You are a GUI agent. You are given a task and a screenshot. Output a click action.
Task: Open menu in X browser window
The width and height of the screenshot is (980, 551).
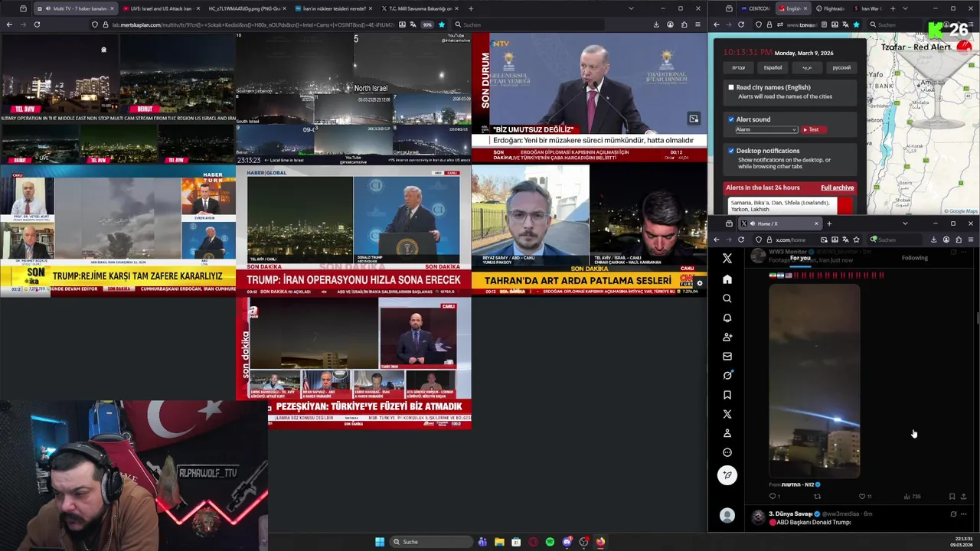click(970, 240)
